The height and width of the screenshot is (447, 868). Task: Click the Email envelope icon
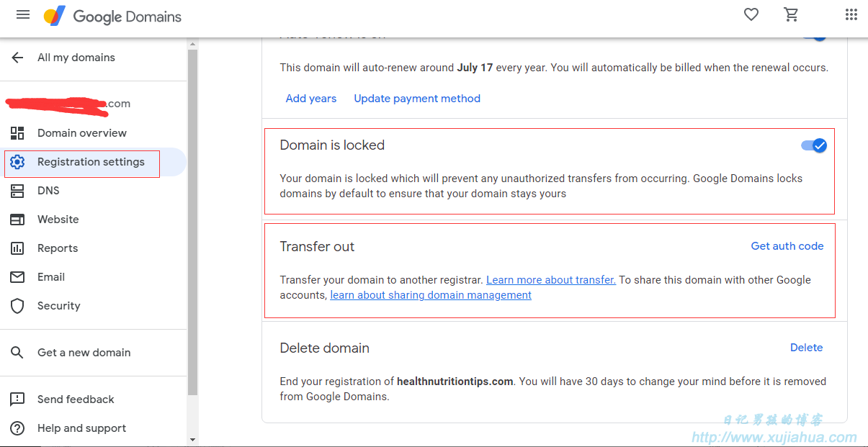tap(17, 277)
